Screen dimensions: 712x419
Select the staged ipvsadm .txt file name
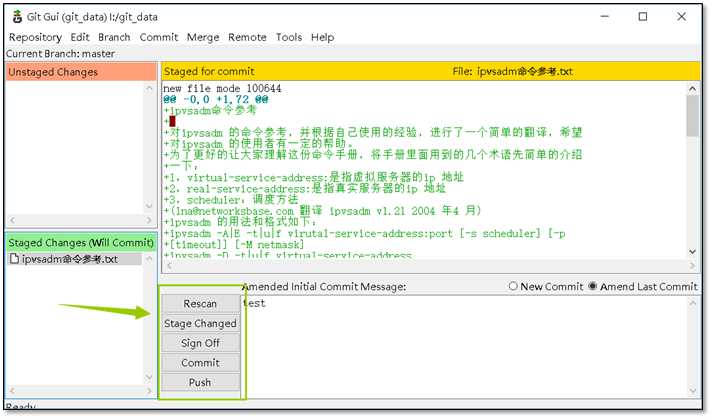pyautogui.click(x=69, y=259)
